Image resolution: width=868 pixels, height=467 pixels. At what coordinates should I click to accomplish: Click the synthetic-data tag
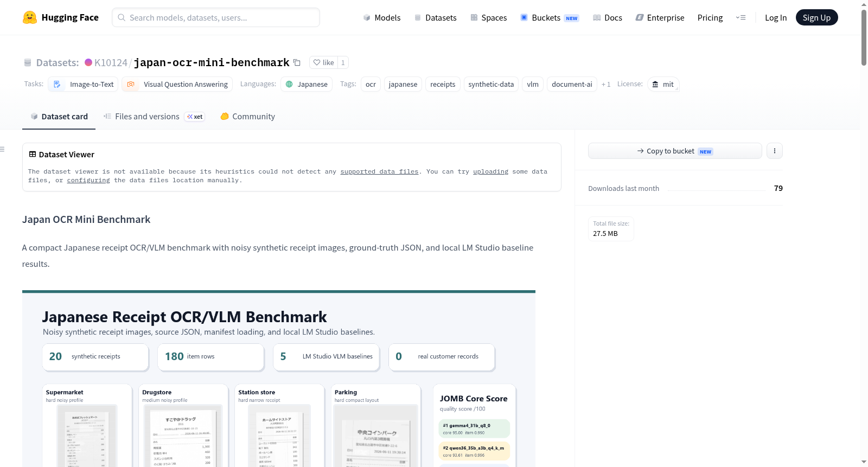tap(491, 84)
